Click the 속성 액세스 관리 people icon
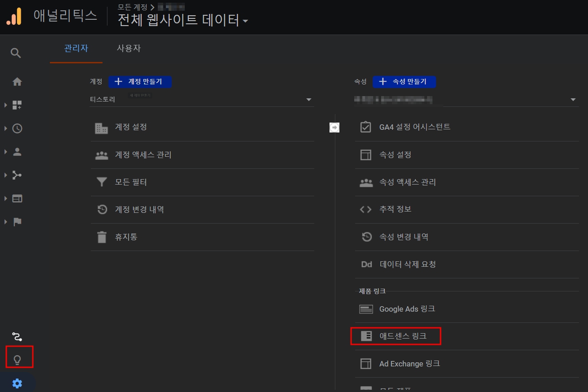Screen dimensions: 588x392 click(366, 183)
